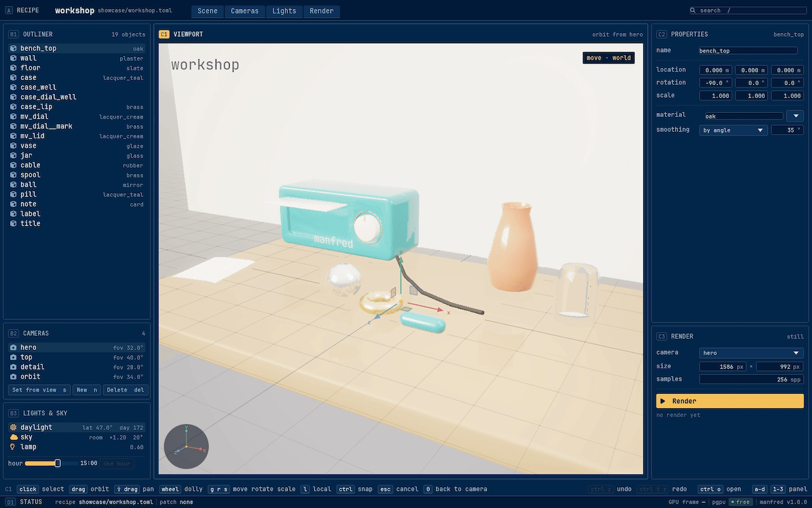Screen dimensions: 812x508
Task: Click the cube icon beside vase
Action: [x=13, y=146]
